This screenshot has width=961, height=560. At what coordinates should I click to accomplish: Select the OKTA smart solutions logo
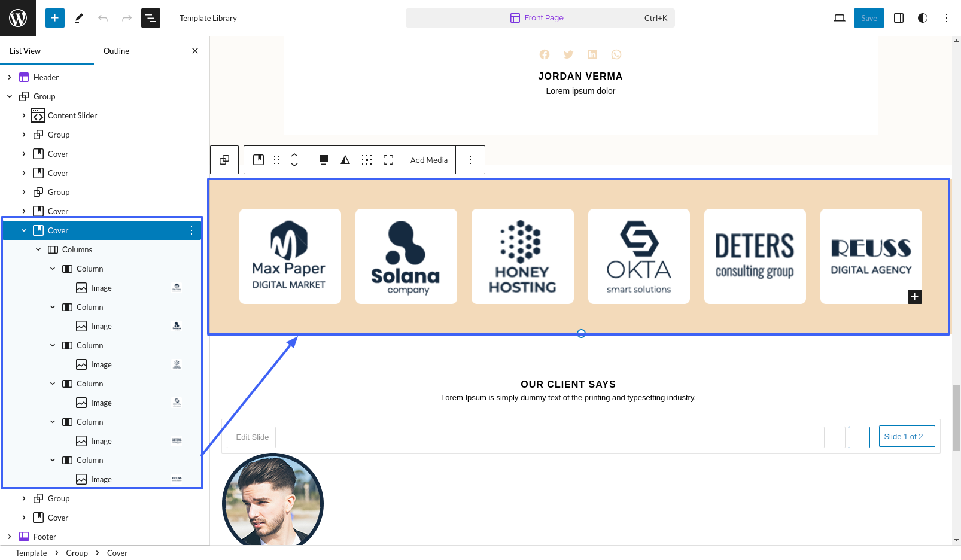point(639,256)
